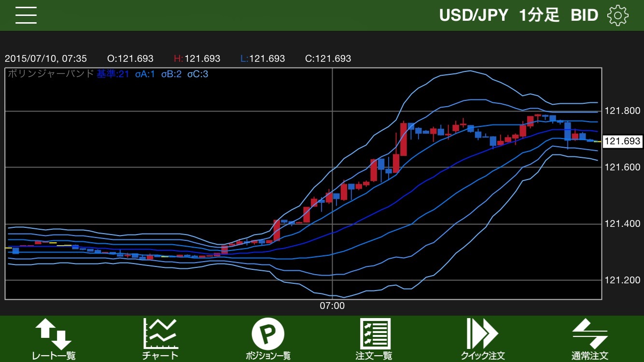Viewport: 644px width, 362px height.
Task: Open chart settings with the gear icon
Action: coord(617,15)
